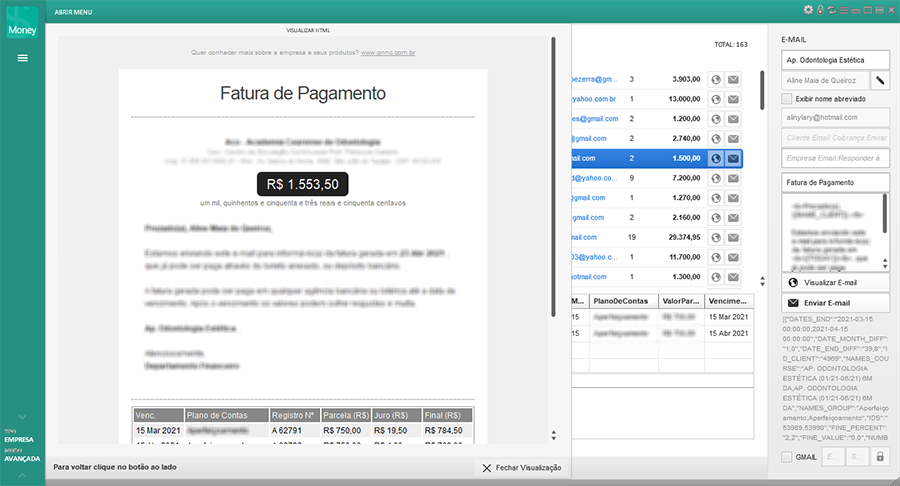Preview email for the 1.300,00 row
The image size is (900, 486).
pos(716,277)
